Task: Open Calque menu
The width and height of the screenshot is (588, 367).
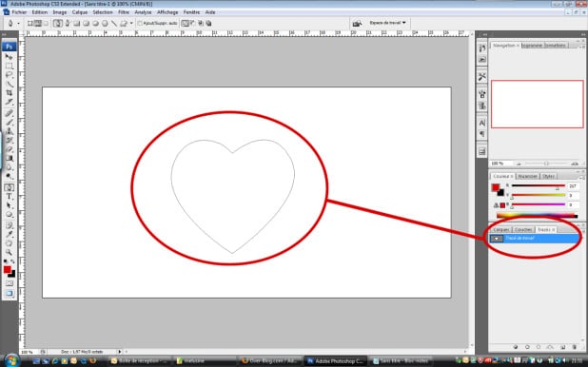Action: 80,12
